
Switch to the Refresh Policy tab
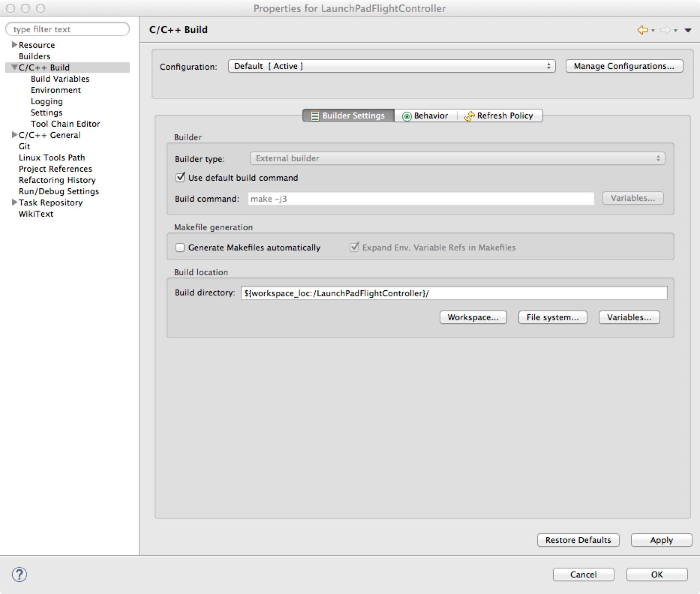[x=499, y=115]
